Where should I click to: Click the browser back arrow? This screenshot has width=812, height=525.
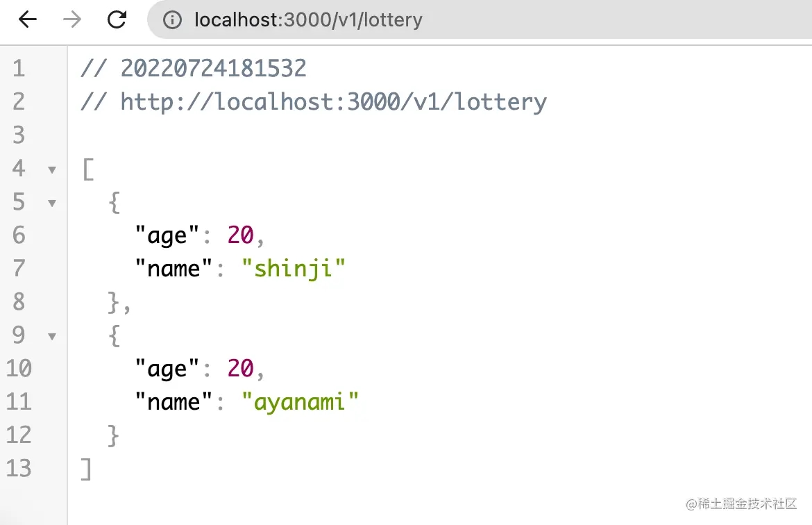pyautogui.click(x=28, y=19)
